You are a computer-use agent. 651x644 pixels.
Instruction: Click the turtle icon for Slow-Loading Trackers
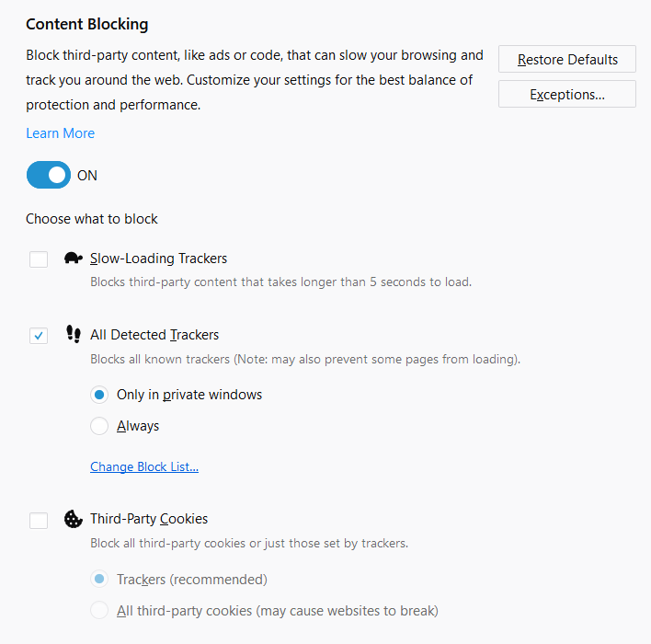point(74,259)
